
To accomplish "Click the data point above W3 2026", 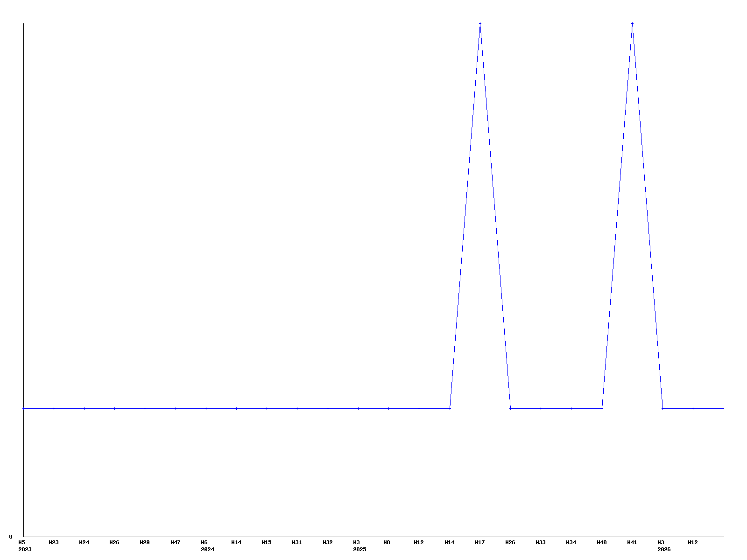I will pyautogui.click(x=662, y=408).
